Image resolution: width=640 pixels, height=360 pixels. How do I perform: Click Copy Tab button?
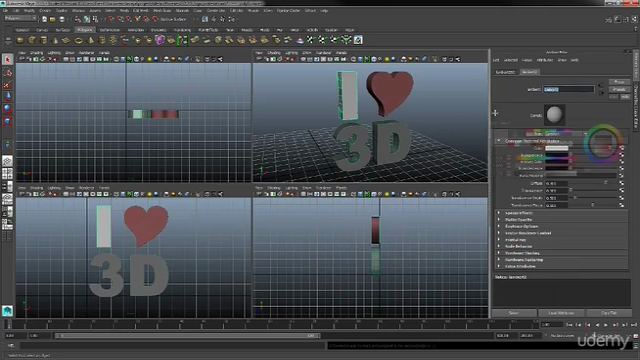(609, 313)
